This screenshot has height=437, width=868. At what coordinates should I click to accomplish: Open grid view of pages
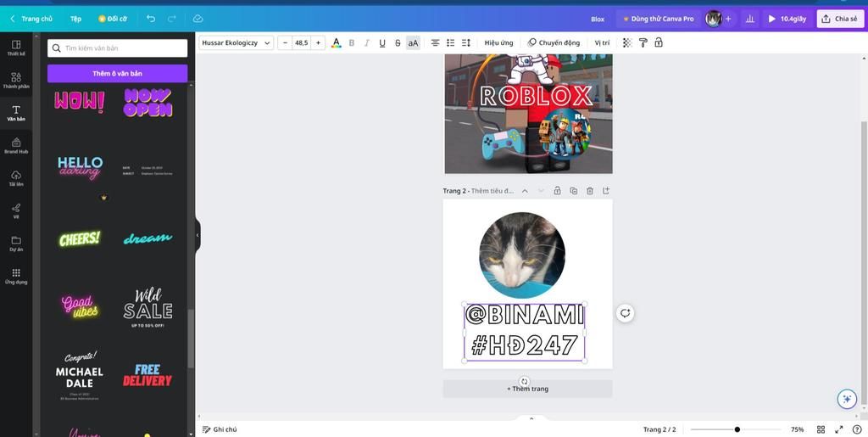(x=821, y=429)
